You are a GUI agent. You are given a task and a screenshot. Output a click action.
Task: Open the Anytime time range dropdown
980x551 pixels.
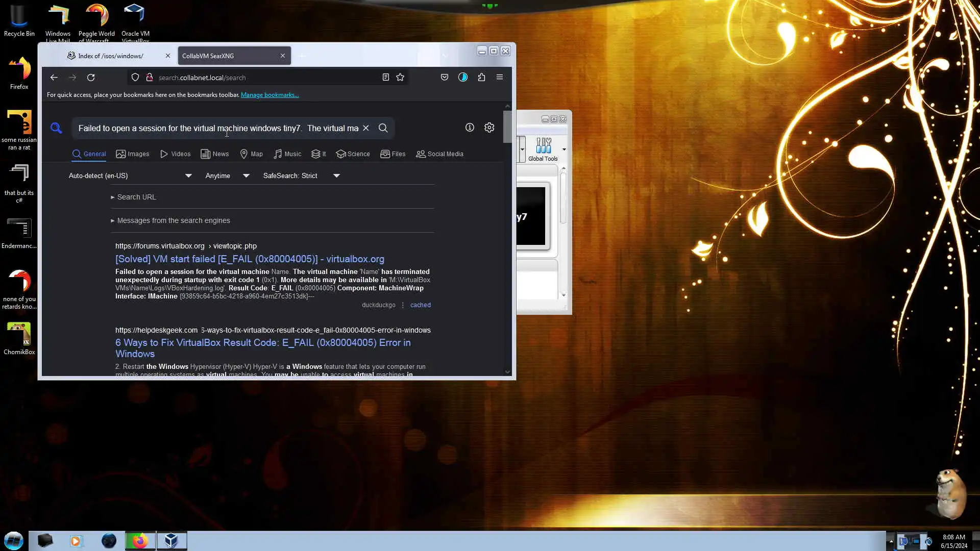pos(227,176)
